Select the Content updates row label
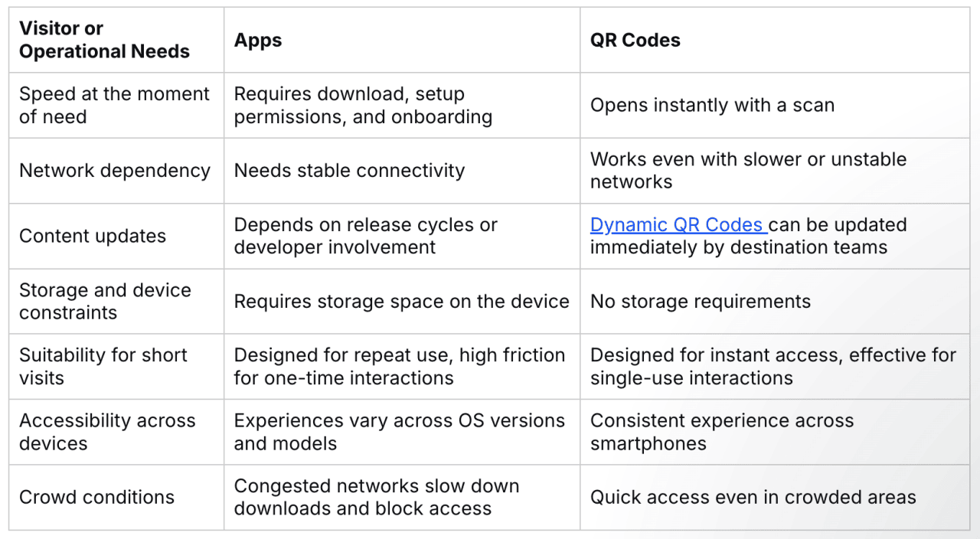This screenshot has height=539, width=980. coord(93,236)
